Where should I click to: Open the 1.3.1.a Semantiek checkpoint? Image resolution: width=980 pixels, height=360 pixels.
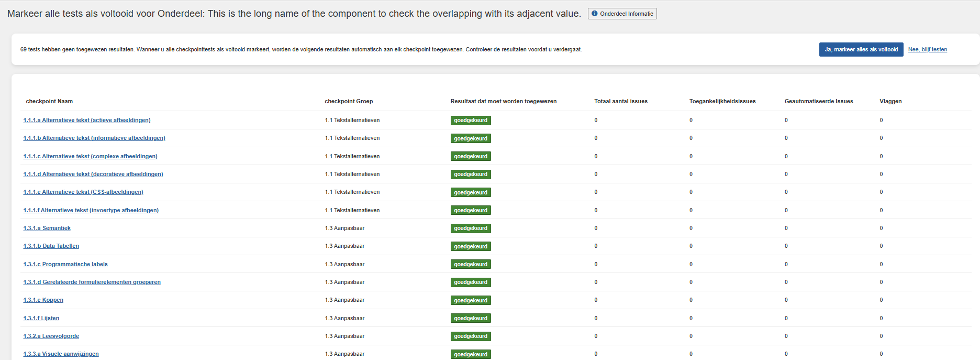coord(47,228)
